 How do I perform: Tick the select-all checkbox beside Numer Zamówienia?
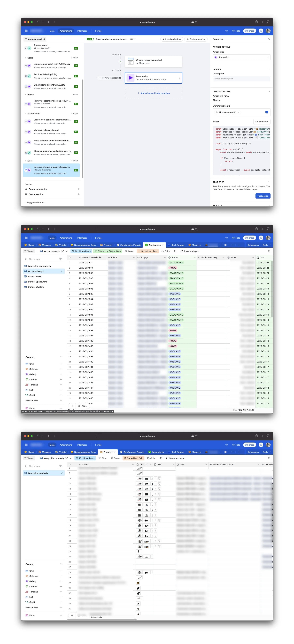click(x=70, y=258)
